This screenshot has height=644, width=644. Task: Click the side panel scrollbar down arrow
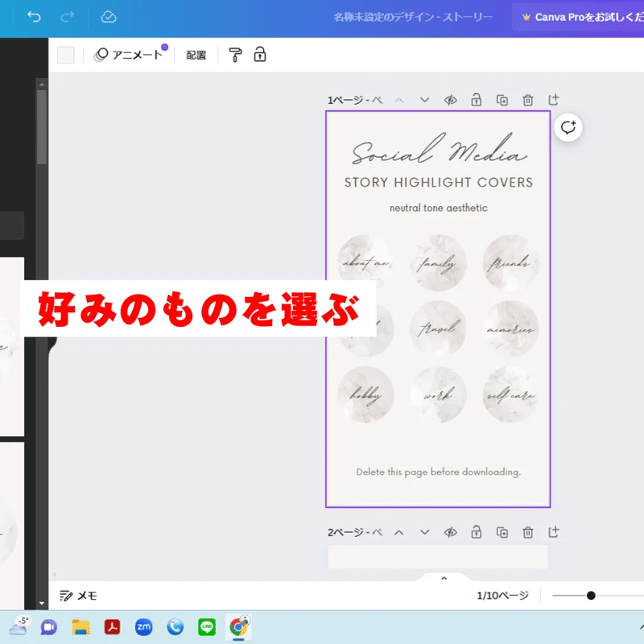pos(42,603)
